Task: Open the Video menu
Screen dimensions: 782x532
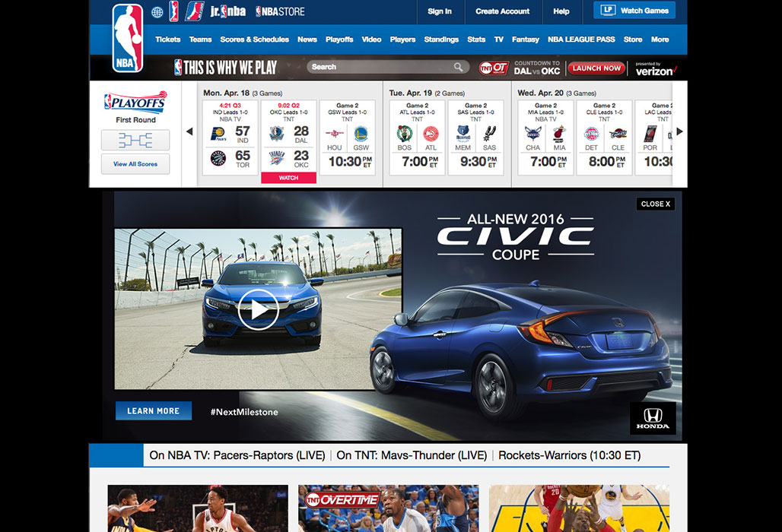Action: pyautogui.click(x=371, y=40)
